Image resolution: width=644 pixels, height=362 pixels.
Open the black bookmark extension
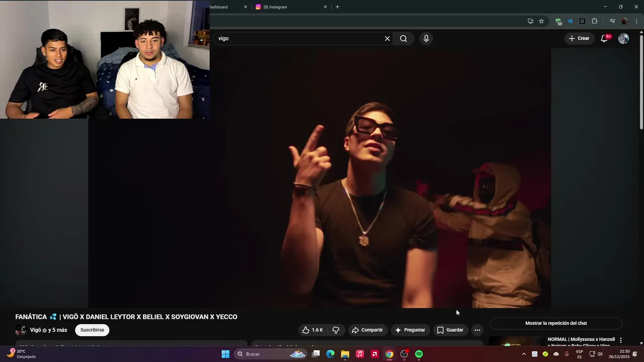[x=582, y=21]
